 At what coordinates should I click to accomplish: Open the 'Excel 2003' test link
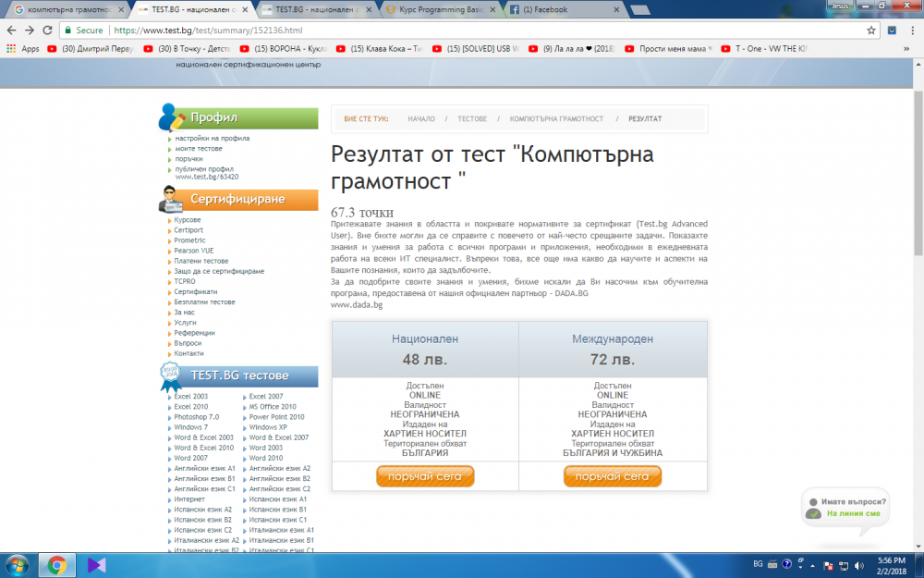point(191,397)
